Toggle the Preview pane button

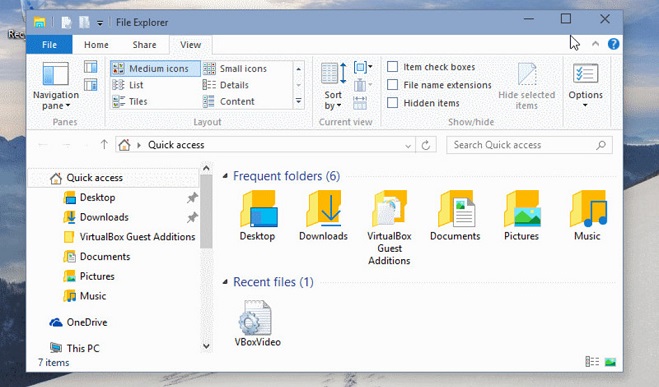(90, 67)
